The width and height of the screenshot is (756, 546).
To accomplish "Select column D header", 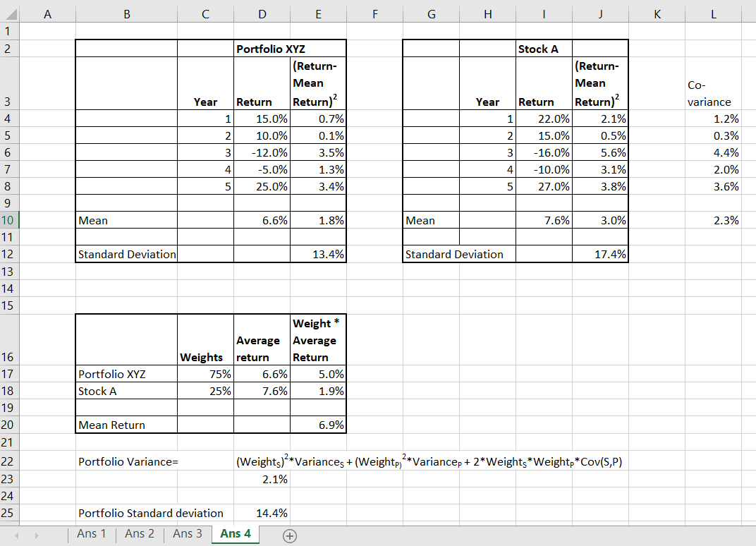I will (x=262, y=12).
